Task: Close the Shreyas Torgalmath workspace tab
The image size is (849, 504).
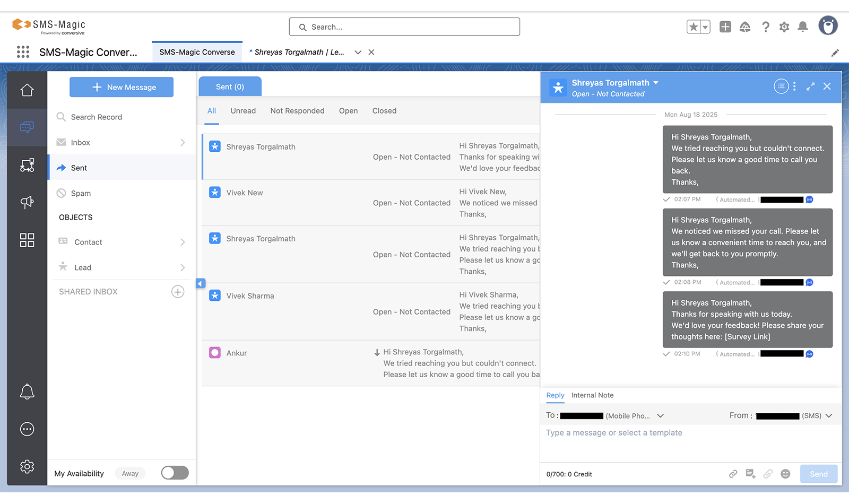Action: tap(371, 52)
